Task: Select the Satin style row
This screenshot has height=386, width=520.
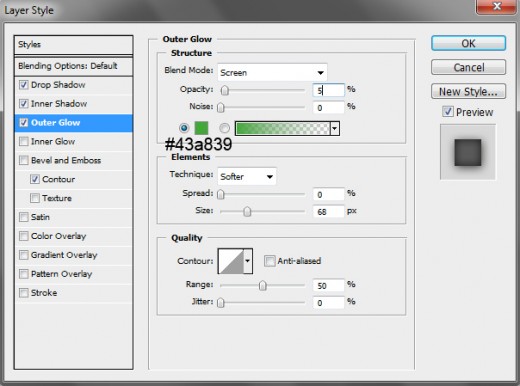Action: pos(73,217)
